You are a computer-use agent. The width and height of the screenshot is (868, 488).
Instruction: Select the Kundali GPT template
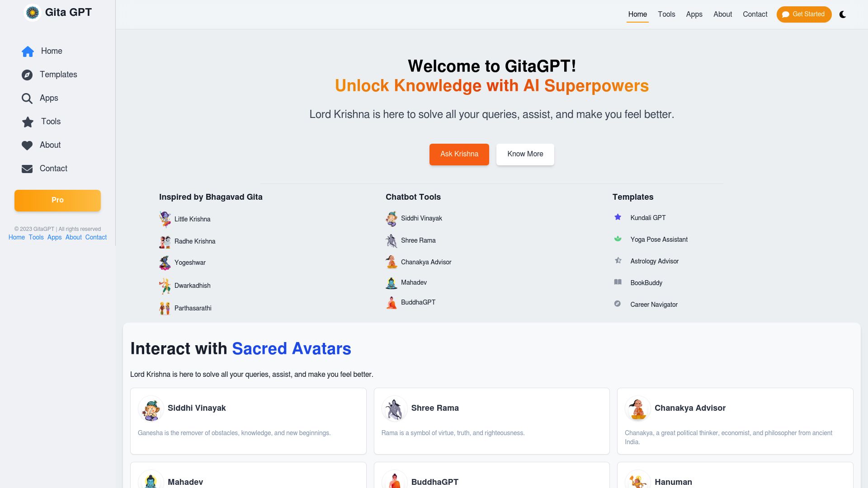(647, 217)
